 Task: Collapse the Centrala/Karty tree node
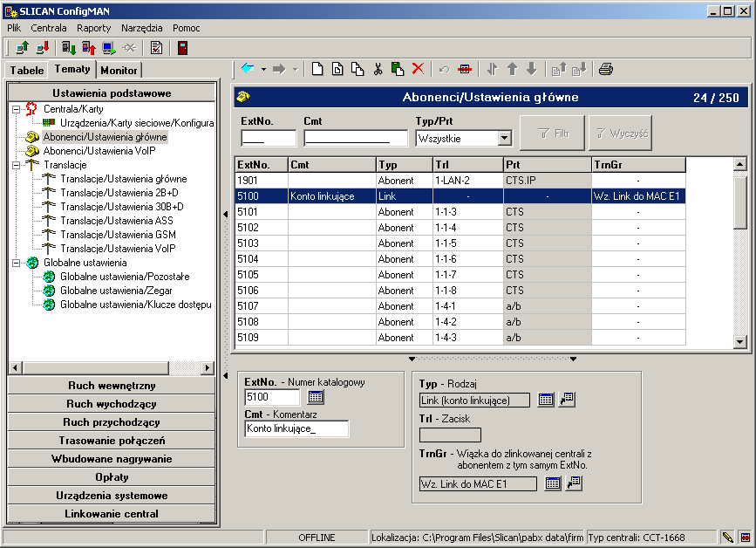tap(16, 109)
